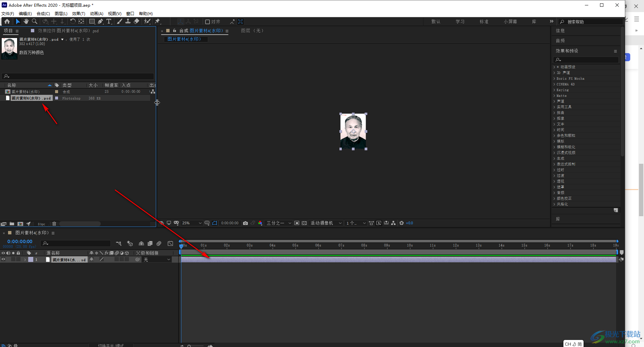Click the Project panel footage thumbnail

tap(9, 49)
